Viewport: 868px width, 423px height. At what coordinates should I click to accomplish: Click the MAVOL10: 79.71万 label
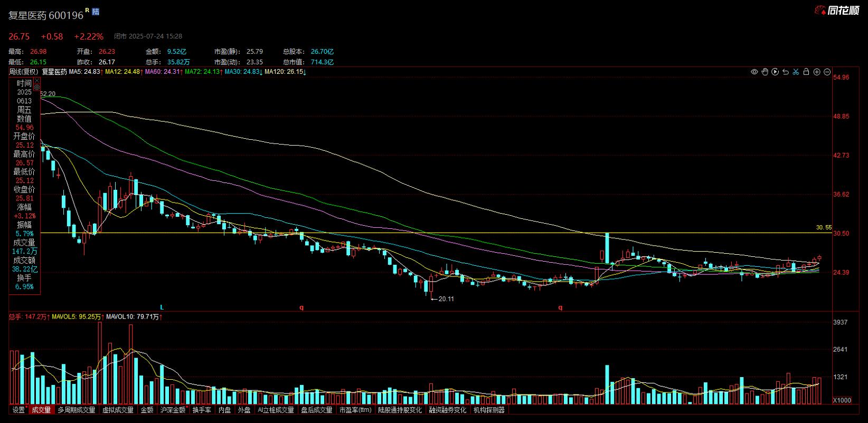132,317
